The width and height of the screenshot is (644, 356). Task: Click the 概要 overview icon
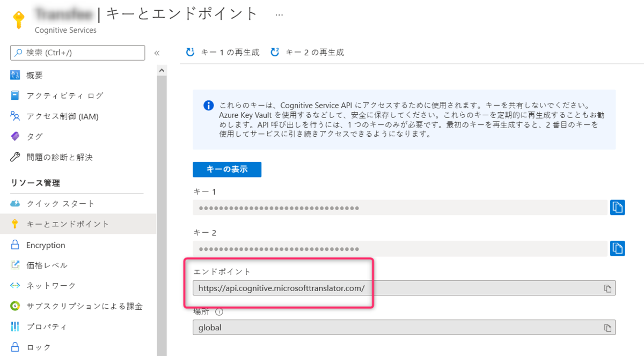[x=15, y=75]
